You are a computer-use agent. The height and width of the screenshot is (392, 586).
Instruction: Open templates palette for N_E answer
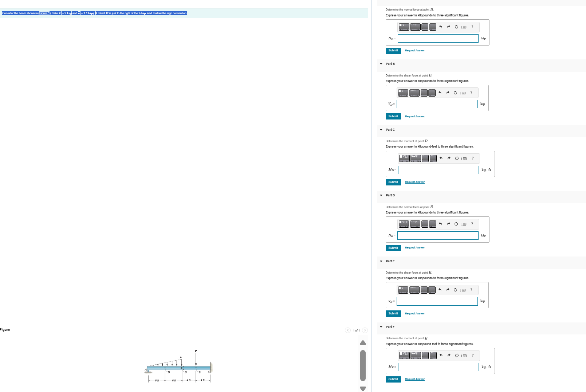(404, 224)
